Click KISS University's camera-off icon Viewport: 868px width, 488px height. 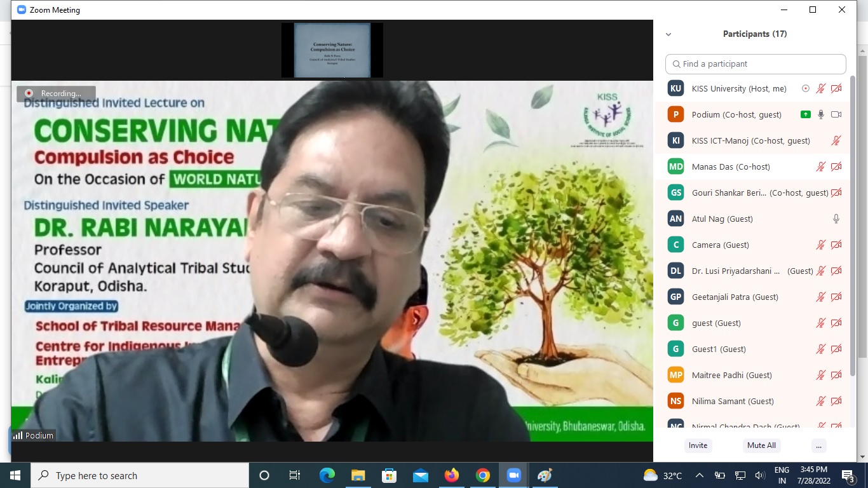point(836,88)
